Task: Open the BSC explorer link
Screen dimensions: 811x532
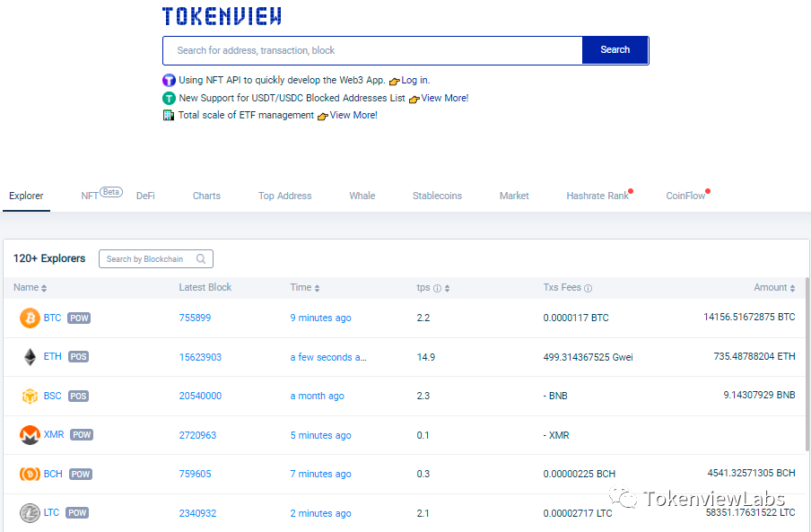Action: coord(52,396)
